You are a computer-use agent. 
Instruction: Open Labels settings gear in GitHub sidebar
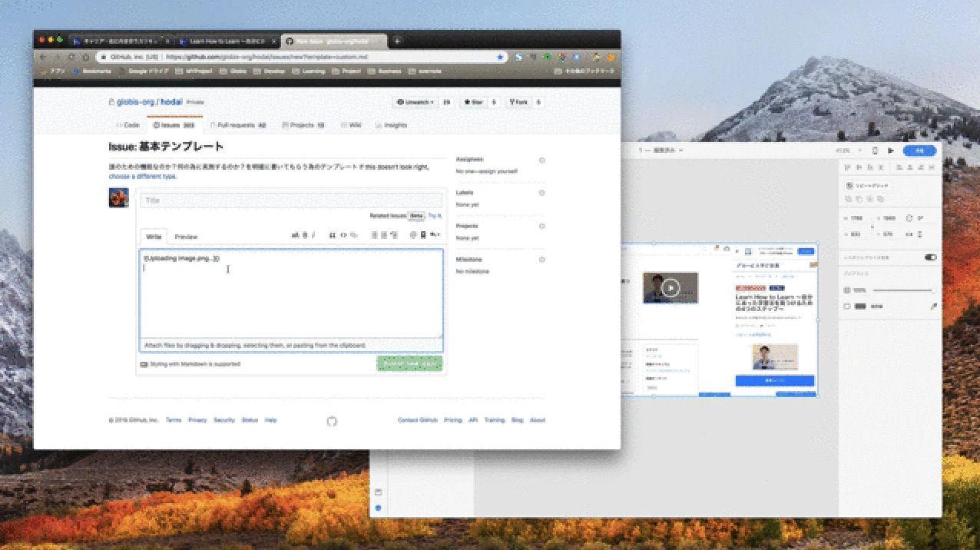(x=542, y=193)
